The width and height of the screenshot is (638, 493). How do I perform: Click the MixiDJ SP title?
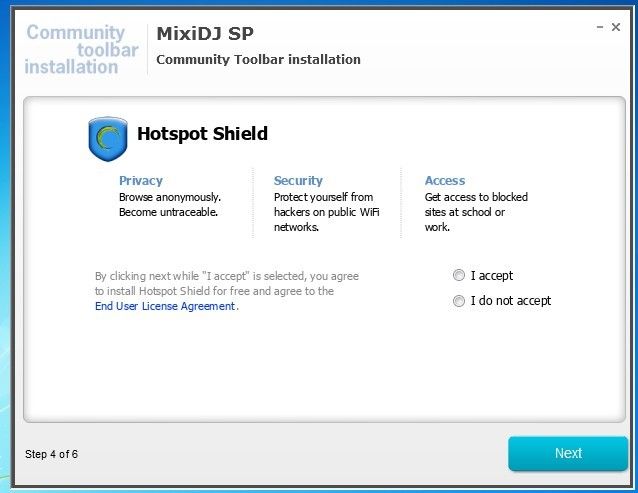(x=205, y=34)
